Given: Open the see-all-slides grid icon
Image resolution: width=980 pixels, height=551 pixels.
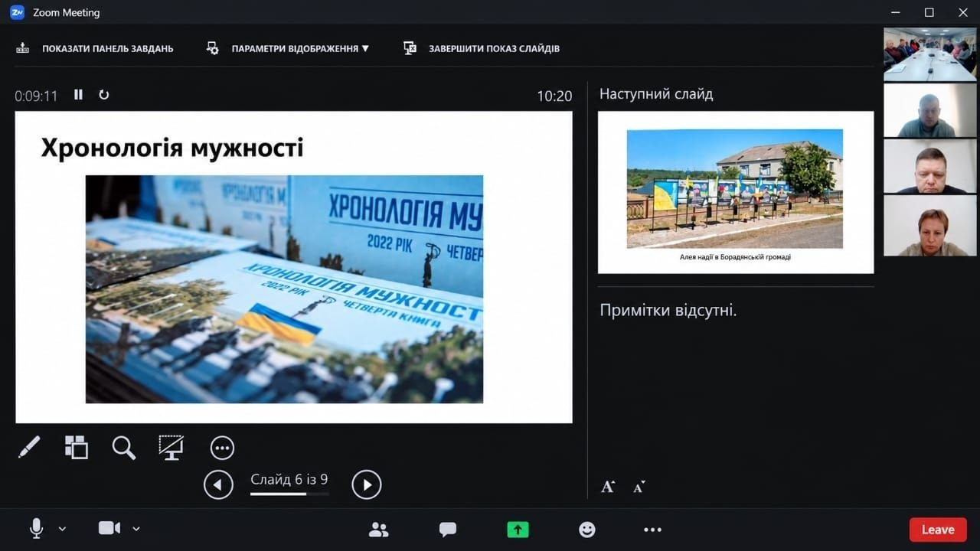Looking at the screenshot, I should 77,447.
